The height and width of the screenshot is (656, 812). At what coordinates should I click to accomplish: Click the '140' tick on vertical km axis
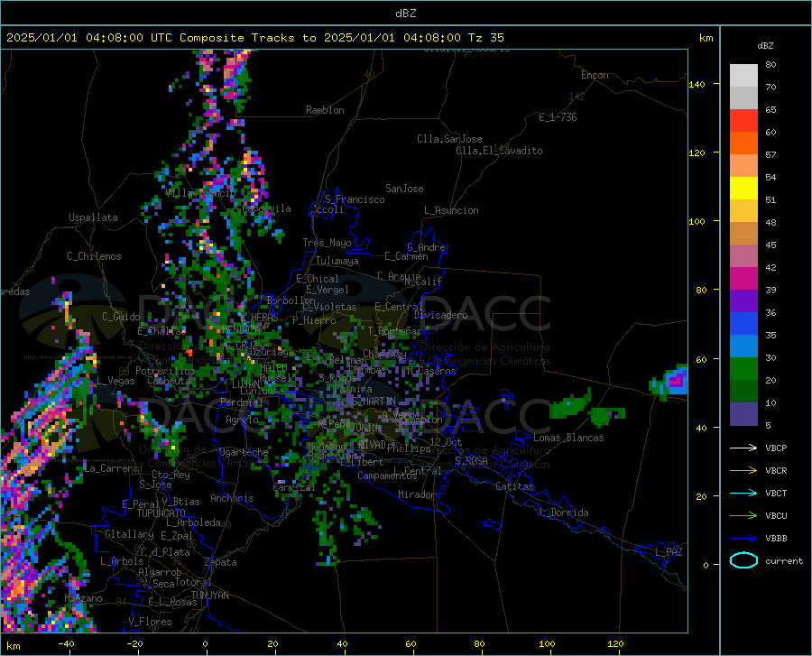(697, 84)
